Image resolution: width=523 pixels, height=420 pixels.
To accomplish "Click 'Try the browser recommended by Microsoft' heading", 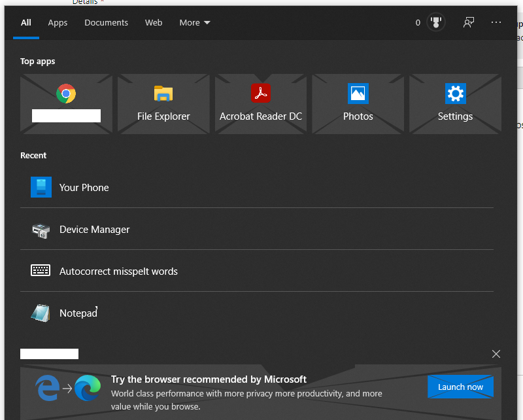I will pos(209,379).
